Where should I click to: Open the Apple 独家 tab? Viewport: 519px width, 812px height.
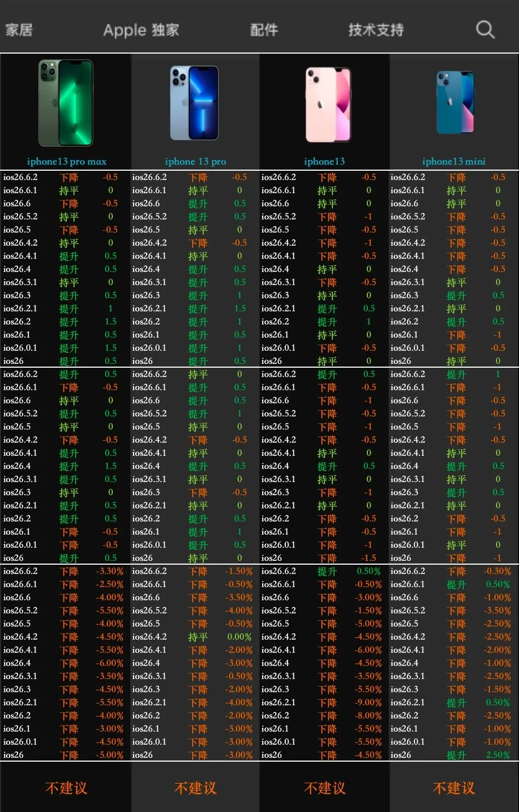click(x=141, y=30)
